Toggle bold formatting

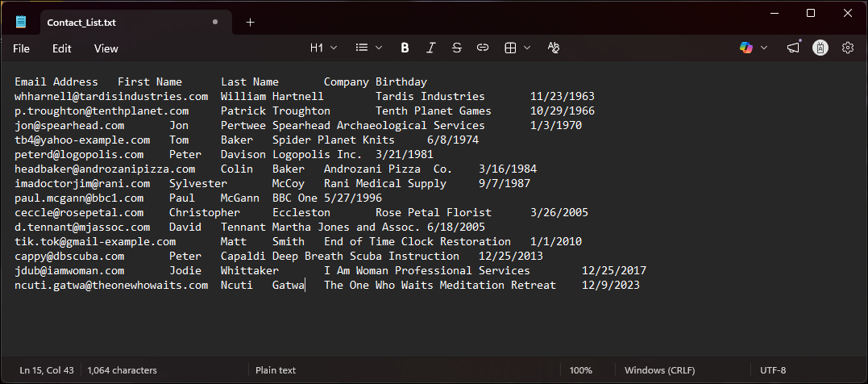coord(405,48)
